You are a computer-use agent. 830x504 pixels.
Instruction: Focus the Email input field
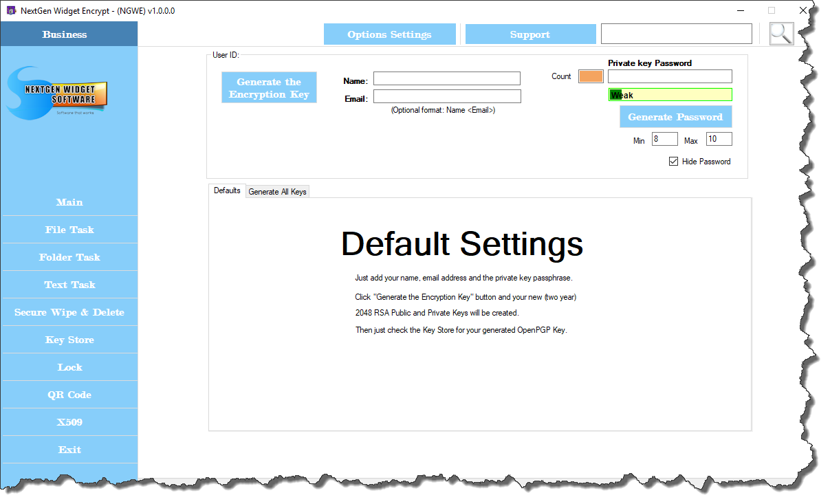[x=447, y=96]
